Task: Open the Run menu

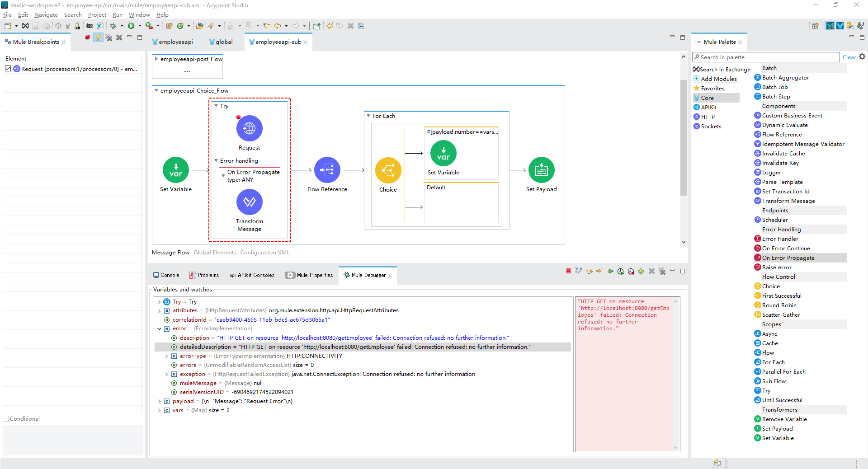Action: [x=117, y=15]
